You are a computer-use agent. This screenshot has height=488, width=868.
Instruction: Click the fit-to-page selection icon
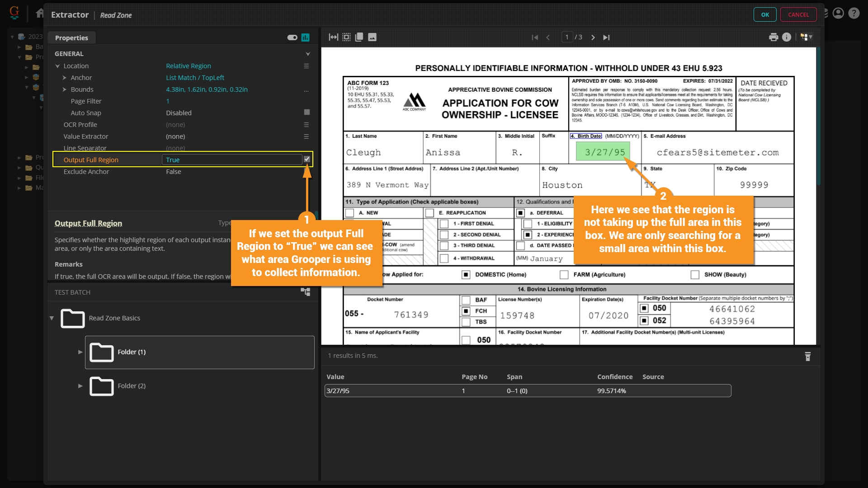point(346,38)
